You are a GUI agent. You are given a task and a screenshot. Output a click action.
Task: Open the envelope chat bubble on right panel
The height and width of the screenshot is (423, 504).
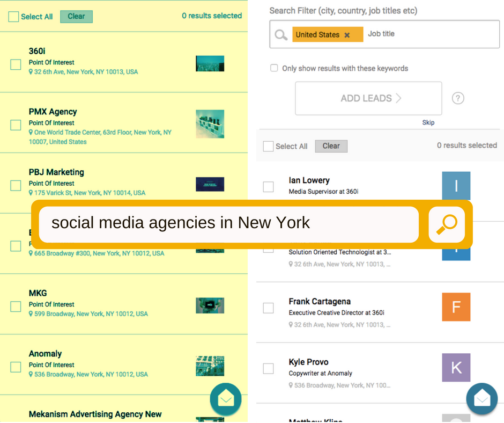tap(482, 399)
